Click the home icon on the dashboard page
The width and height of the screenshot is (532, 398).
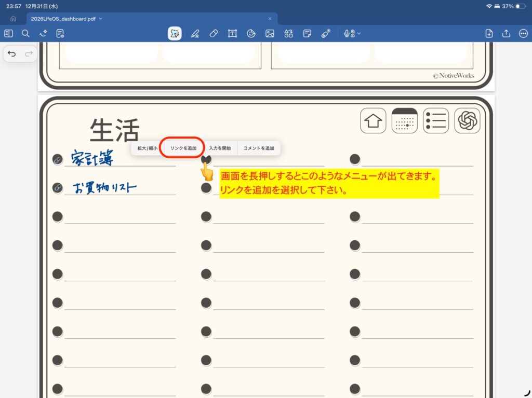click(x=373, y=121)
